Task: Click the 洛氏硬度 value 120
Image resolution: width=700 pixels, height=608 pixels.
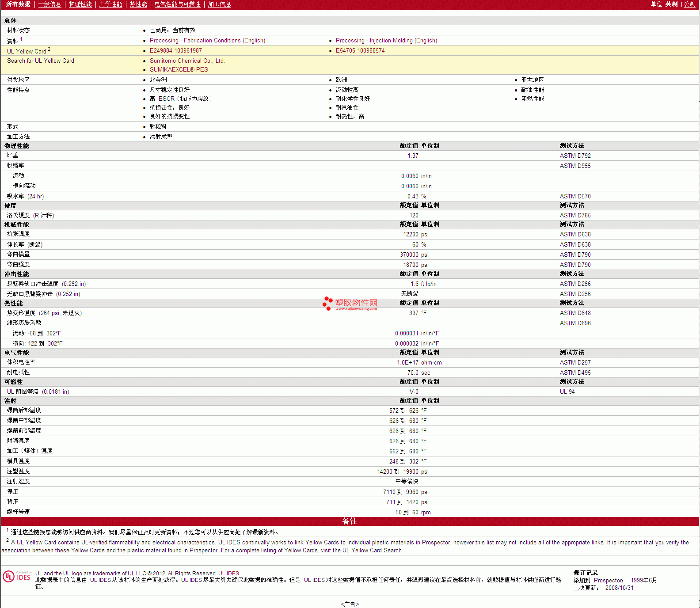Action: point(414,215)
